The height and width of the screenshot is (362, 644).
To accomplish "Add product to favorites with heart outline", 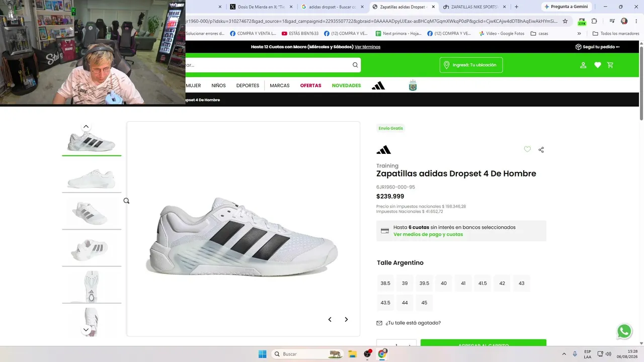I will point(527,149).
